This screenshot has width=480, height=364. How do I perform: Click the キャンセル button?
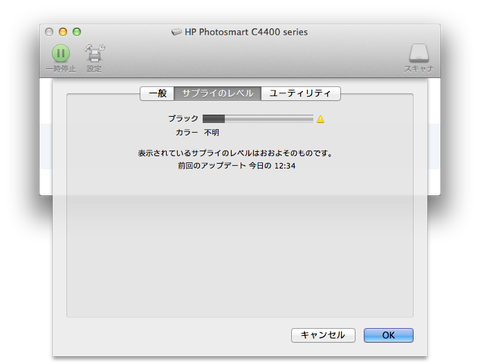point(323,335)
